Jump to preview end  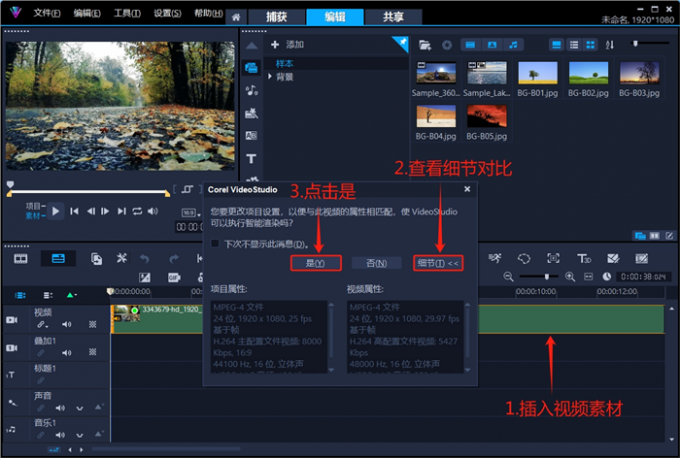[122, 211]
